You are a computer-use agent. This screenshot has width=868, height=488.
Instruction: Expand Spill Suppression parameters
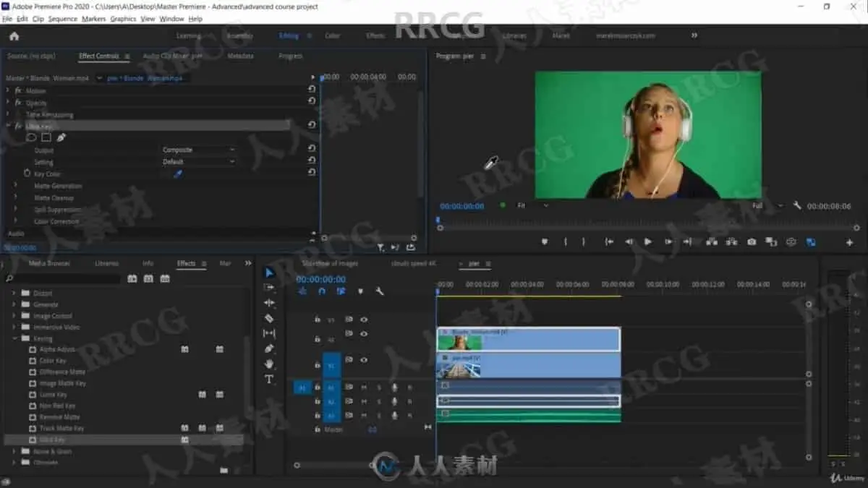click(16, 210)
